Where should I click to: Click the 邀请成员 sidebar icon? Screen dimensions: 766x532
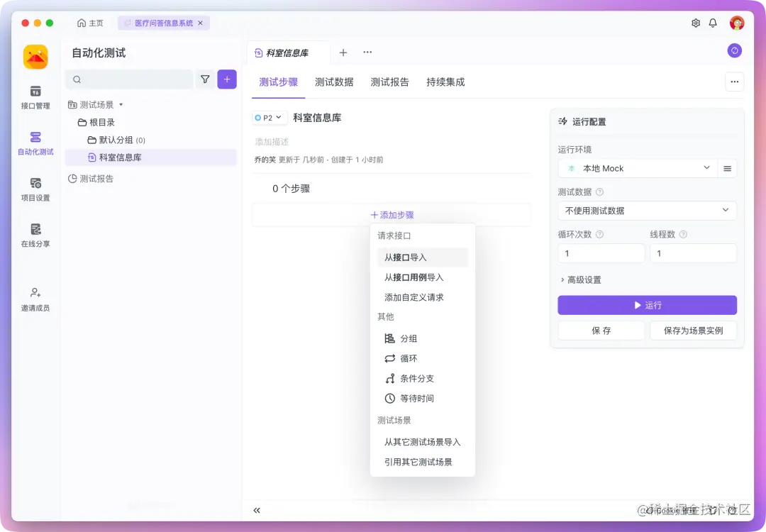(35, 299)
